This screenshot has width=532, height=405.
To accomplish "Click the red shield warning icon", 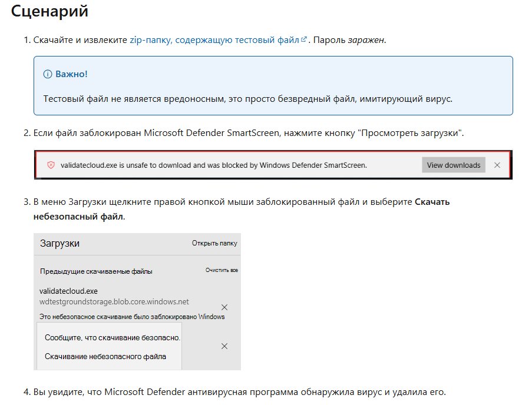I will (x=51, y=165).
